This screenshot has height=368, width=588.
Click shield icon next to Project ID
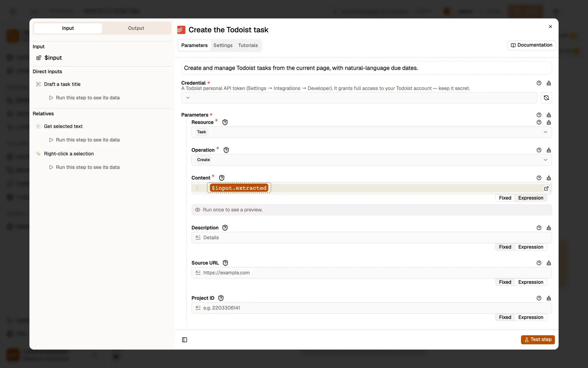221,298
